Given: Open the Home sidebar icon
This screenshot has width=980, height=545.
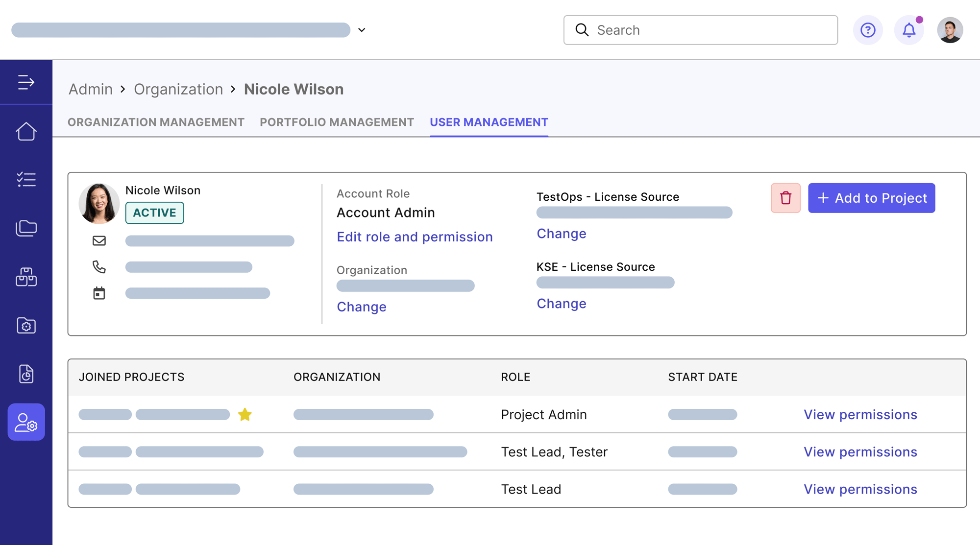Looking at the screenshot, I should pyautogui.click(x=26, y=131).
